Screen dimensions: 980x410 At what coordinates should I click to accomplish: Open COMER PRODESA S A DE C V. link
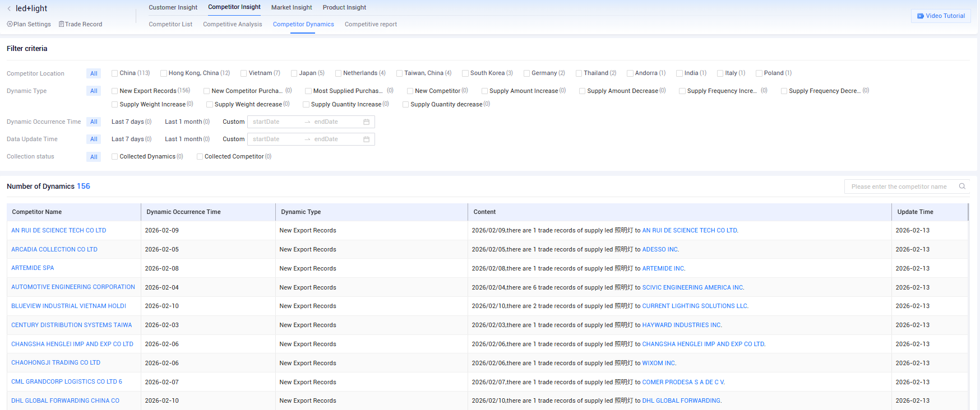click(683, 382)
